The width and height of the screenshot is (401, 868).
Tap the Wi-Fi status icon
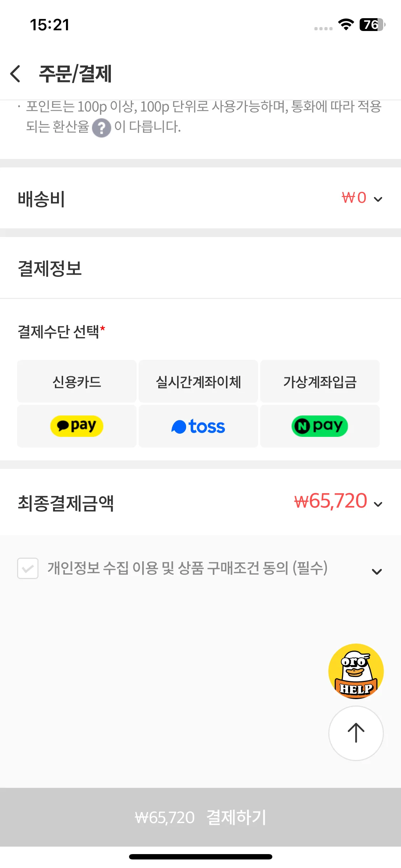pyautogui.click(x=346, y=25)
